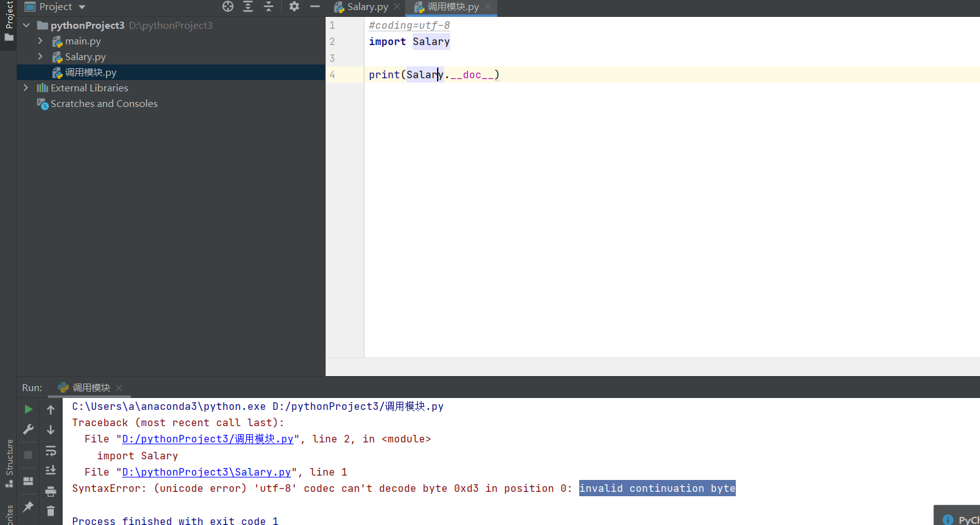Toggle the Project tool window side tab

point(9,21)
